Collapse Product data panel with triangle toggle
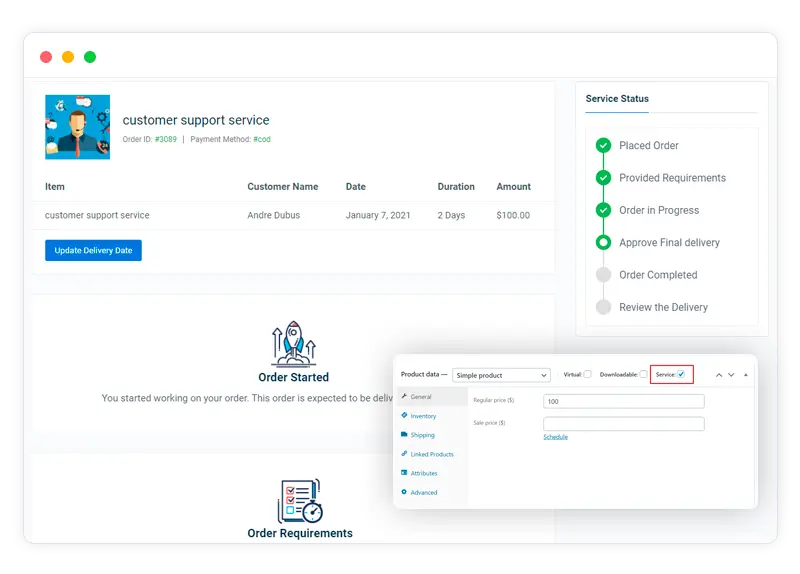Viewport: 800px width, 574px height. (745, 375)
